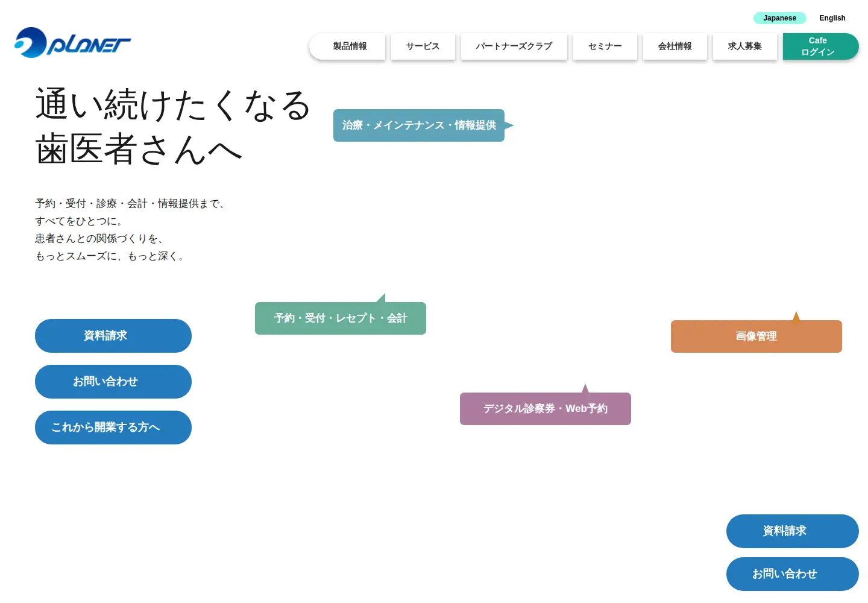This screenshot has height=603, width=868.
Task: Go to the セミナー page
Action: 605,46
